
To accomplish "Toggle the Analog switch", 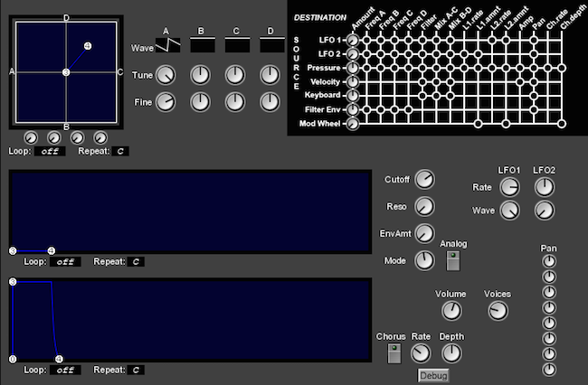I will [x=453, y=260].
